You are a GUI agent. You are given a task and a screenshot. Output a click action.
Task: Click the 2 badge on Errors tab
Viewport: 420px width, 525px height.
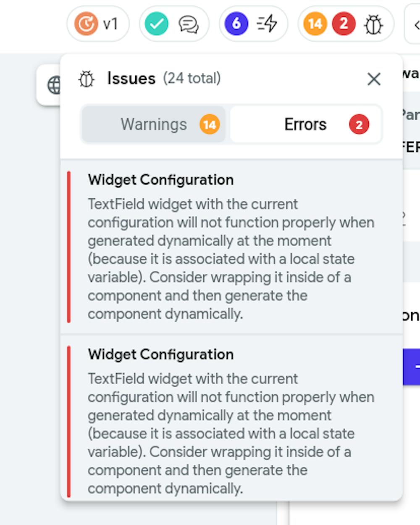pos(359,124)
